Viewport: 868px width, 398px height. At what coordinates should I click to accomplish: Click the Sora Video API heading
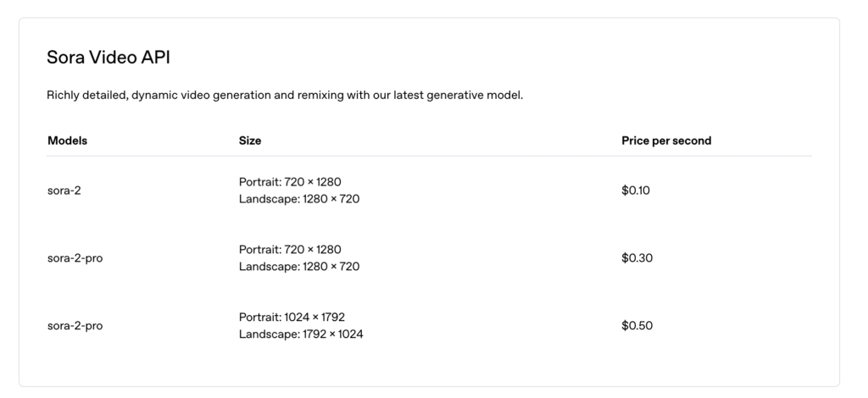coord(110,58)
